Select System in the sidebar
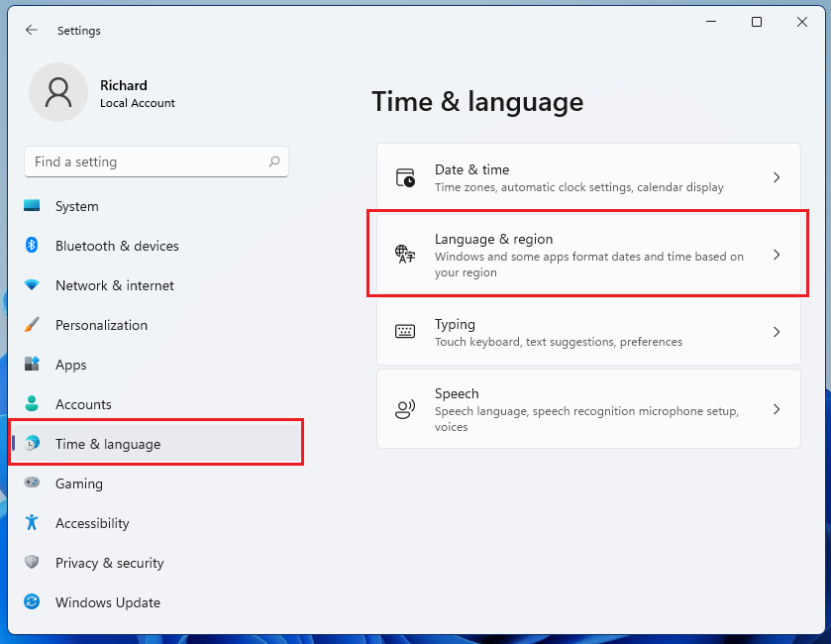The width and height of the screenshot is (831, 644). click(76, 206)
